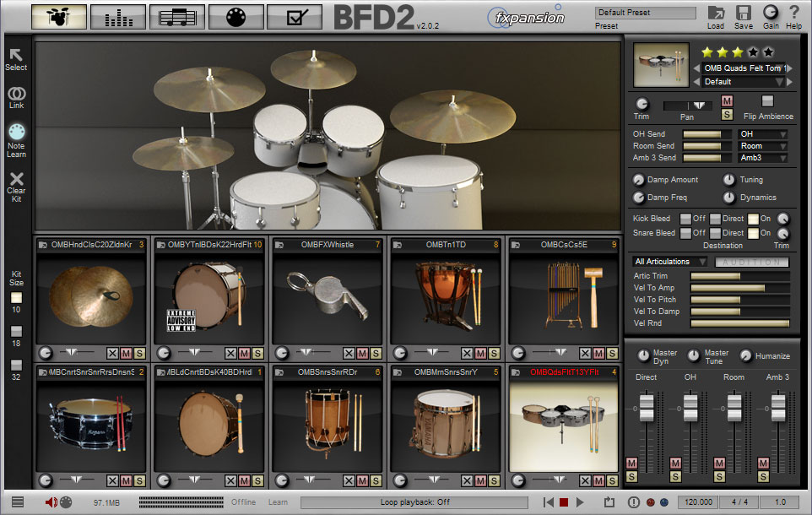Click the panic exclamation icon
This screenshot has width=812, height=515.
pos(633,502)
